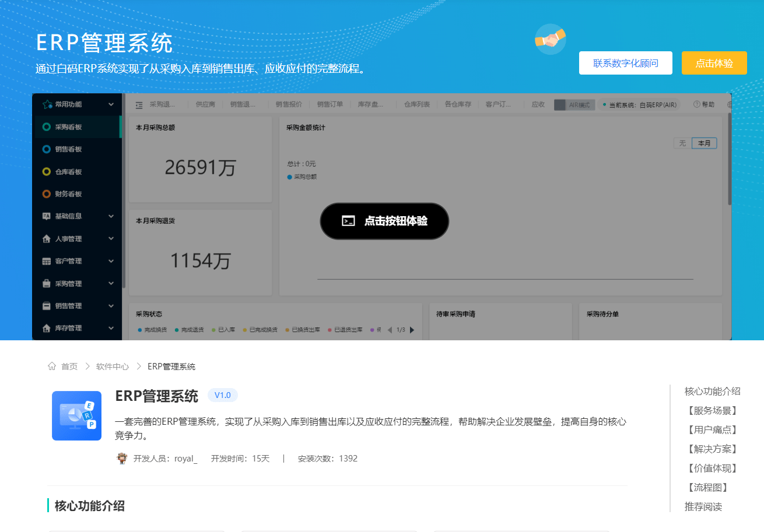Click the 当前系统:白码ERP(AIR) indicator
This screenshot has width=764, height=532.
(639, 105)
